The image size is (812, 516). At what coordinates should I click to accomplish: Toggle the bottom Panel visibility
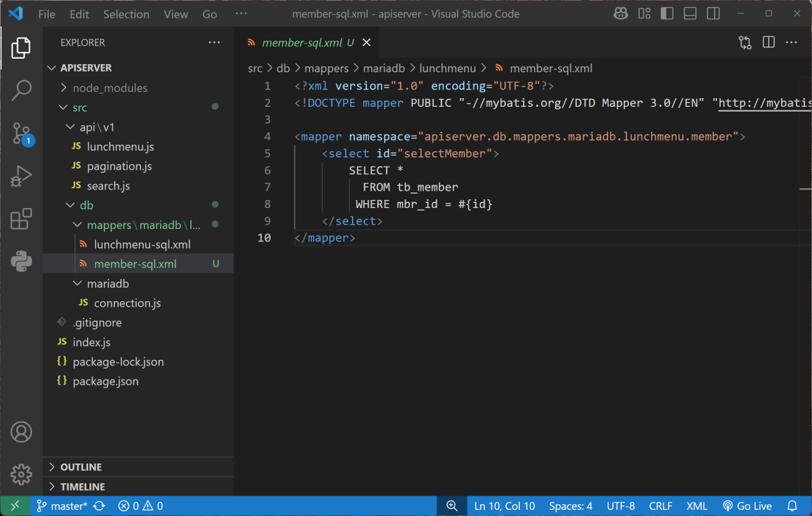tap(690, 13)
